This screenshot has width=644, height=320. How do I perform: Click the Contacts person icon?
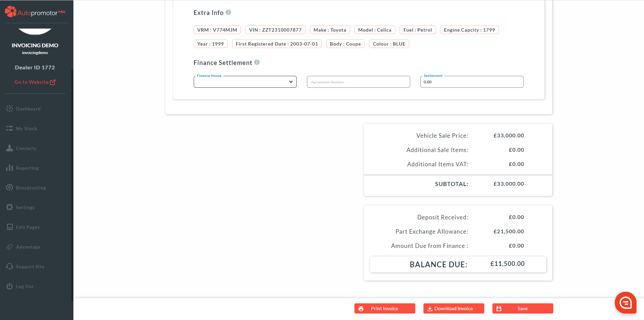tap(10, 148)
